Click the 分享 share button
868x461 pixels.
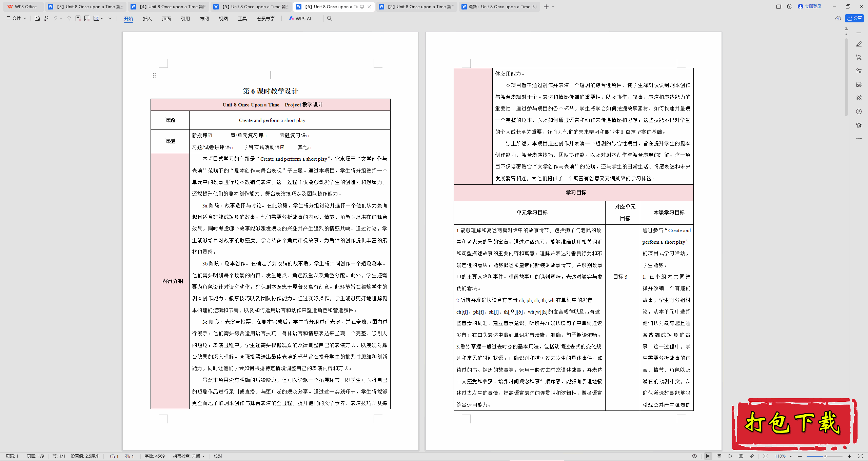(x=854, y=18)
